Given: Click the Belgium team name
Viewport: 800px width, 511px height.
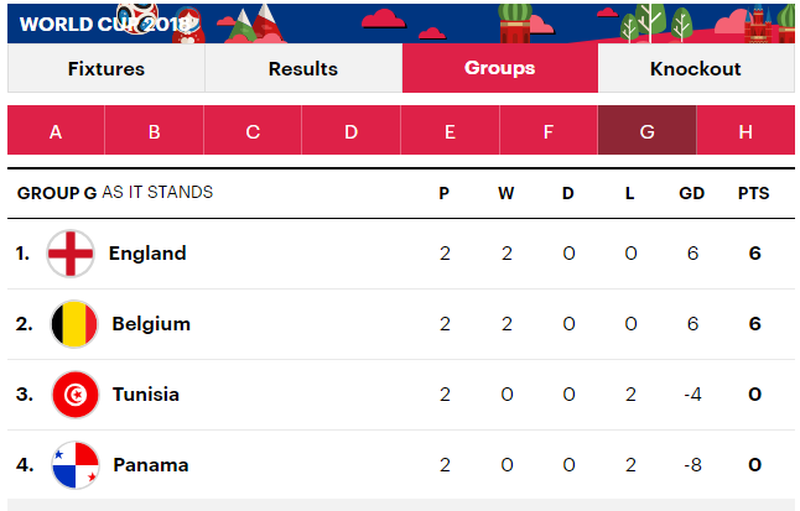Looking at the screenshot, I should (x=151, y=324).
